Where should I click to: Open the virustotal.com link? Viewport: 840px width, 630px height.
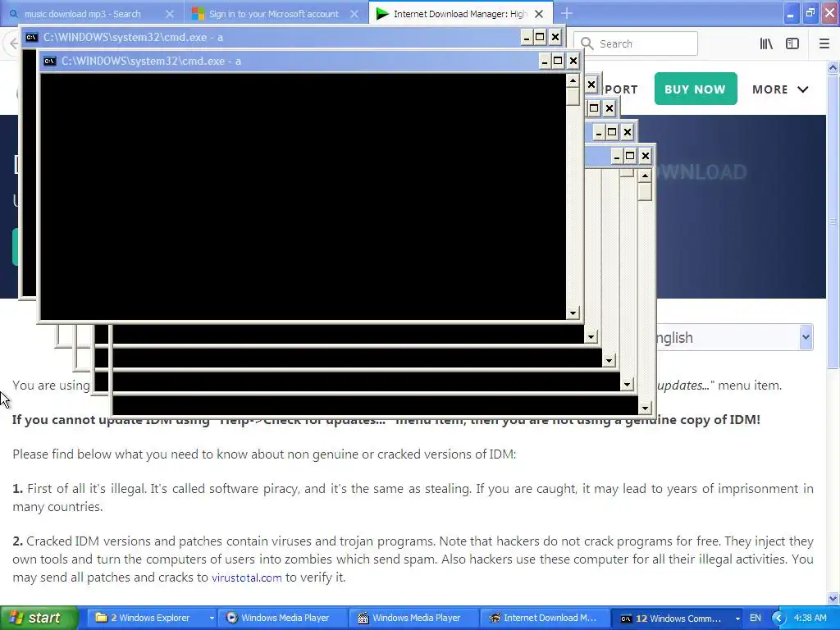[x=246, y=577]
